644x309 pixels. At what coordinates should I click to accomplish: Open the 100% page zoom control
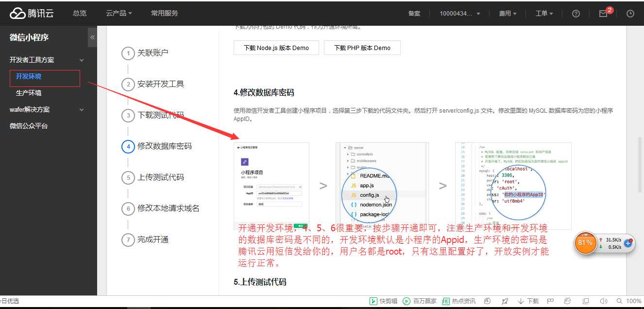pyautogui.click(x=629, y=301)
